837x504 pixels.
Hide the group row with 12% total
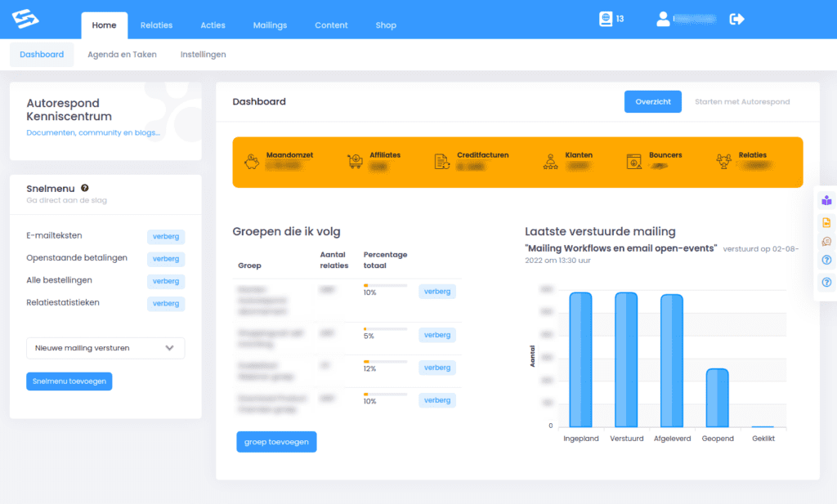click(x=437, y=368)
